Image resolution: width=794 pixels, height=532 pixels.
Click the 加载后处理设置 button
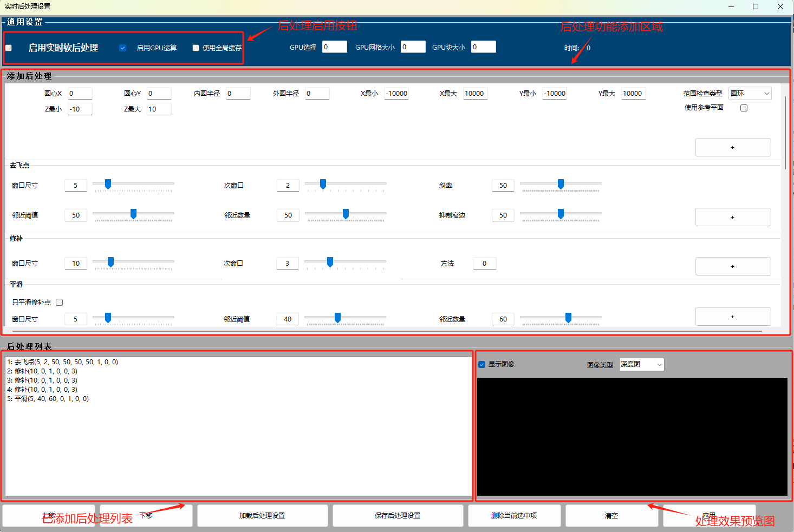(x=263, y=516)
